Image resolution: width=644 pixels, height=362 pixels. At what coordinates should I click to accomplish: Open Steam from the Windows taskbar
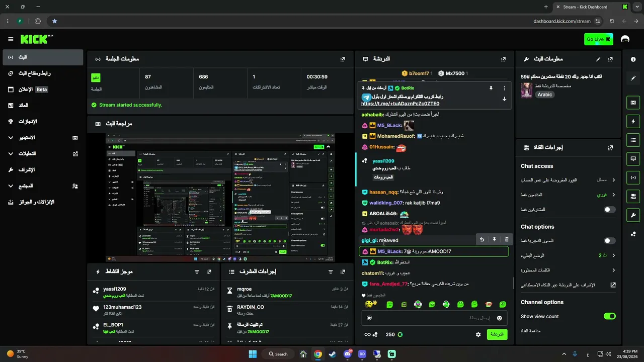(x=333, y=354)
